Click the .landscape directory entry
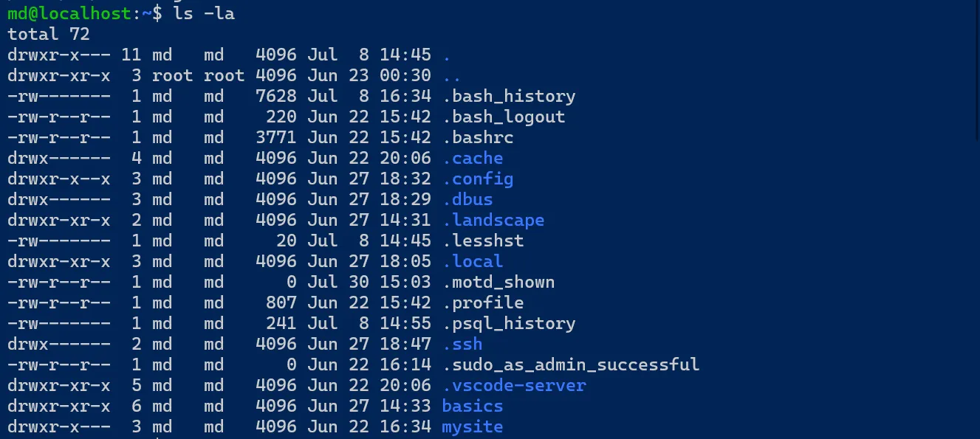The image size is (980, 439). [493, 221]
